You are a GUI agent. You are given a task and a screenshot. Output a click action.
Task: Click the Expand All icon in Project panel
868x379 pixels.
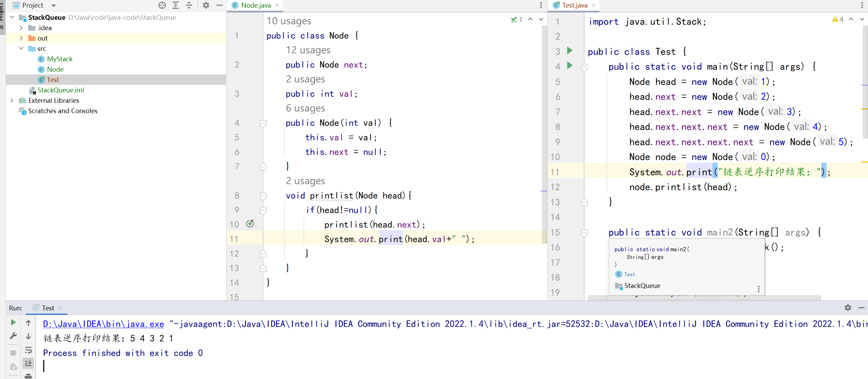coord(176,5)
